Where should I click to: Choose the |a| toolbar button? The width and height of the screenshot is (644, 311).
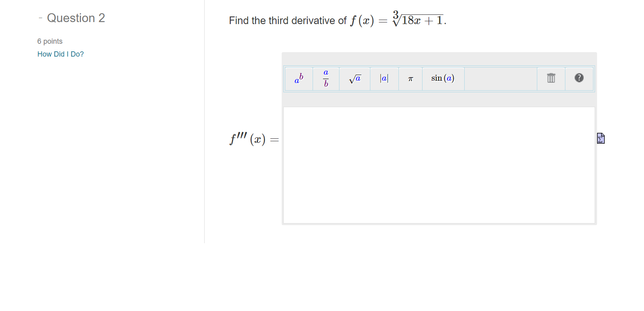tap(384, 78)
